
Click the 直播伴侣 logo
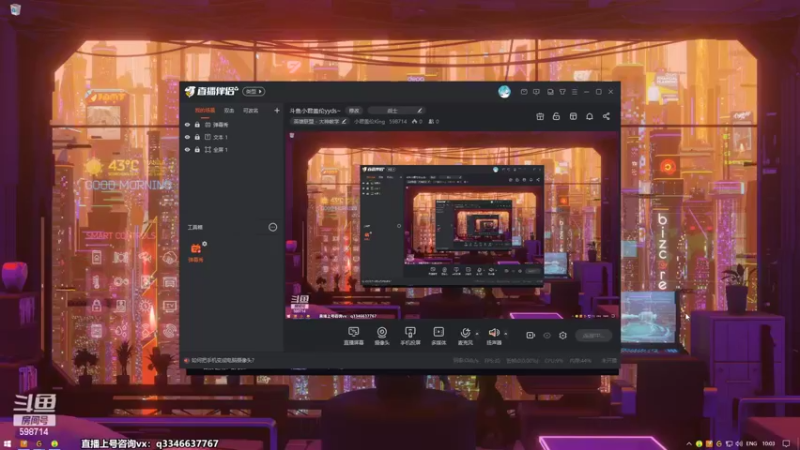pos(211,91)
